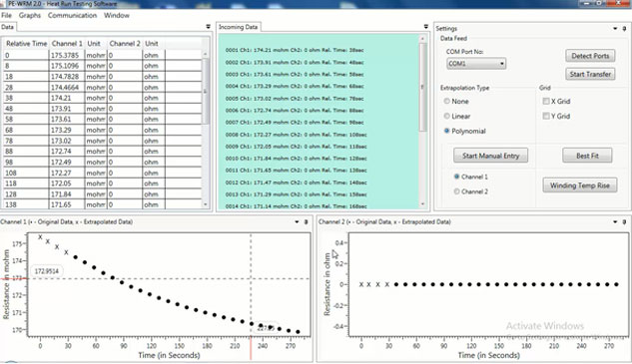Click the Channel 1 column header
The width and height of the screenshot is (632, 364).
[67, 44]
